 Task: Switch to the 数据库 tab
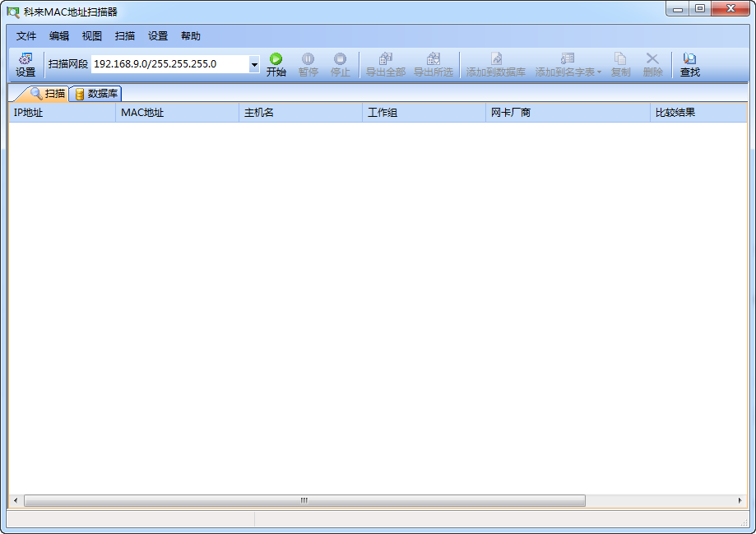(96, 93)
